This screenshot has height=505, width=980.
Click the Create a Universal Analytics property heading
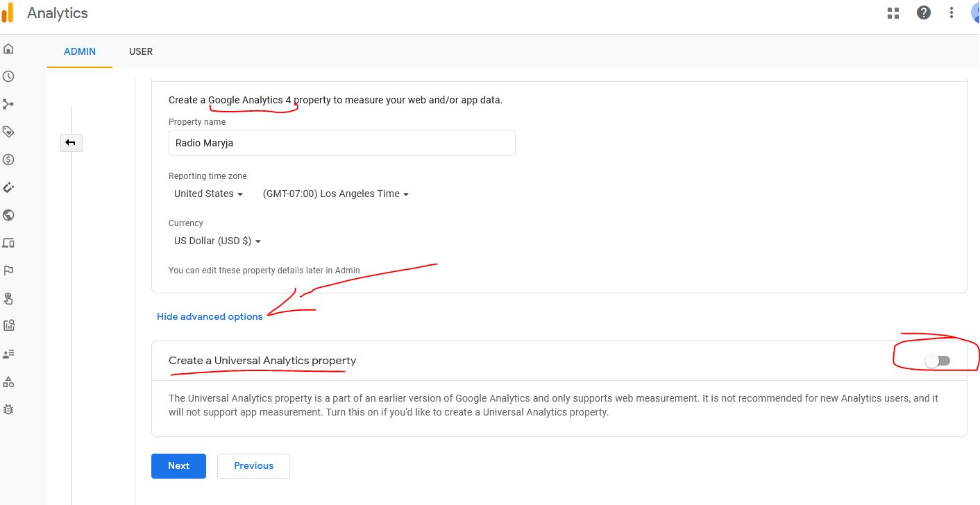tap(262, 361)
